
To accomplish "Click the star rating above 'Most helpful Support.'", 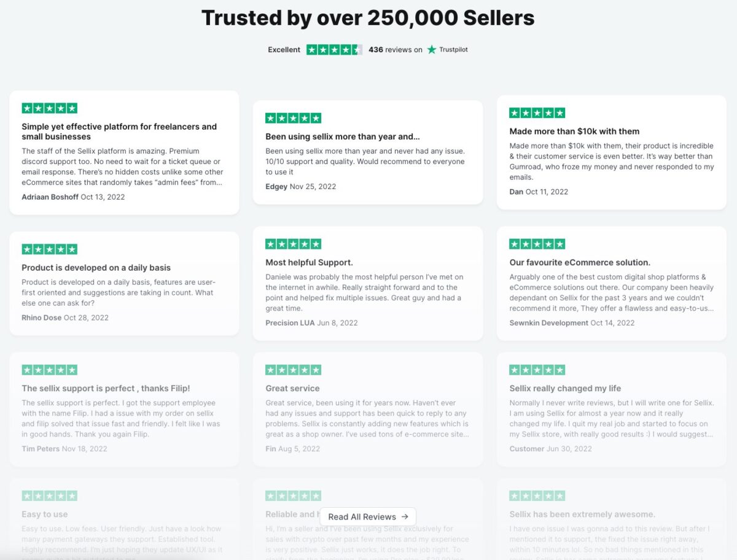I will click(x=293, y=244).
